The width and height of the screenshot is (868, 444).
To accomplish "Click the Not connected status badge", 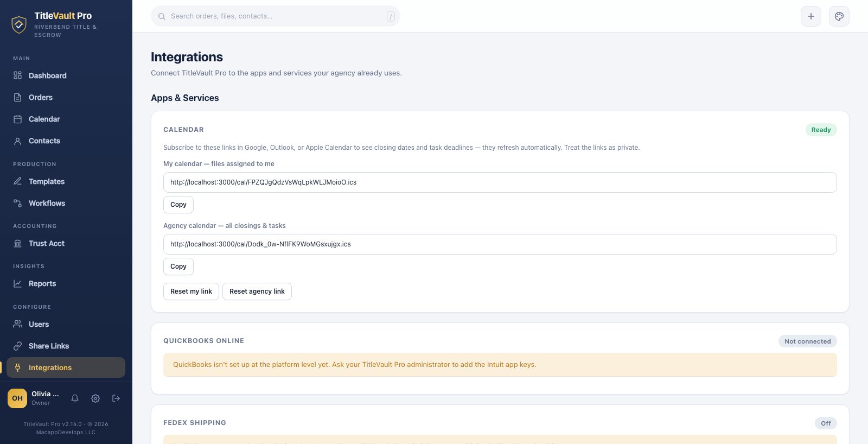I will coord(807,341).
